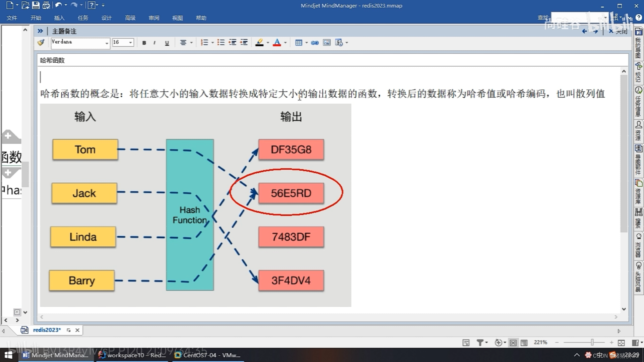The width and height of the screenshot is (644, 362).
Task: Open the 视图 menu item
Action: click(x=177, y=18)
